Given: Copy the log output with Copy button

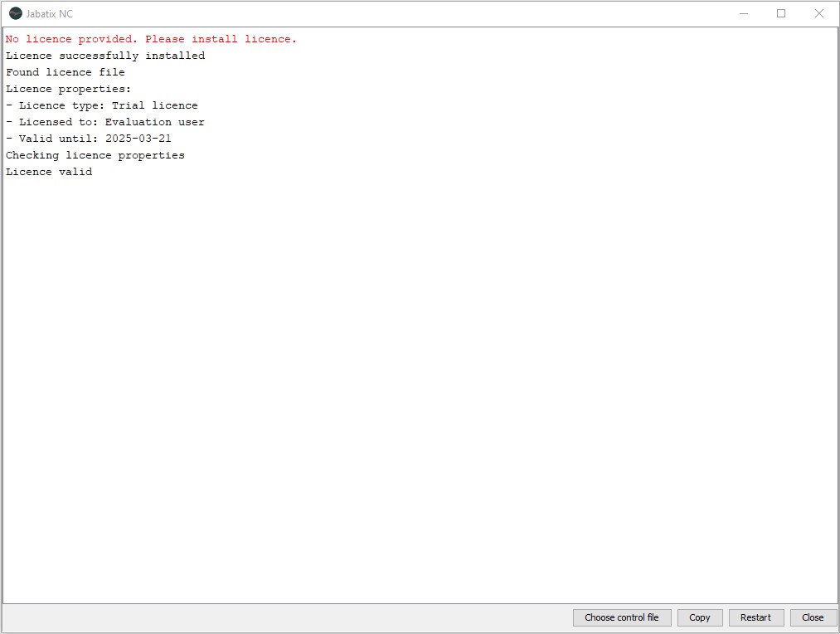Looking at the screenshot, I should click(x=700, y=617).
